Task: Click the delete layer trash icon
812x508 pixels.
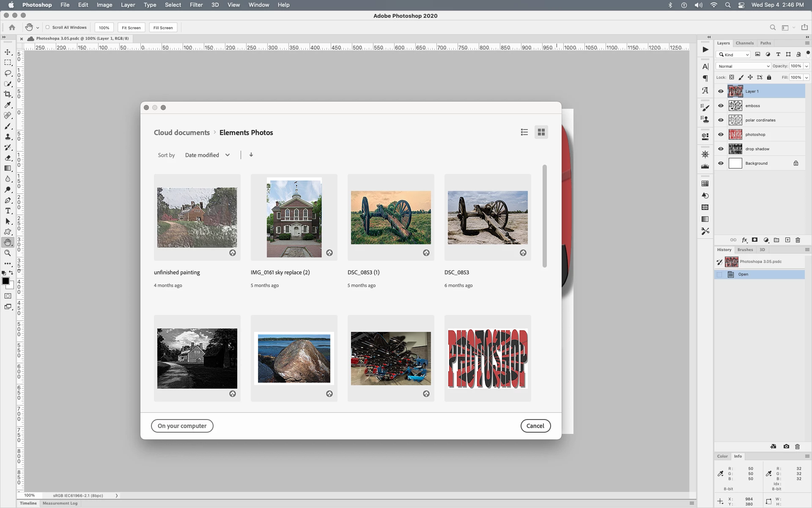Action: coord(798,240)
